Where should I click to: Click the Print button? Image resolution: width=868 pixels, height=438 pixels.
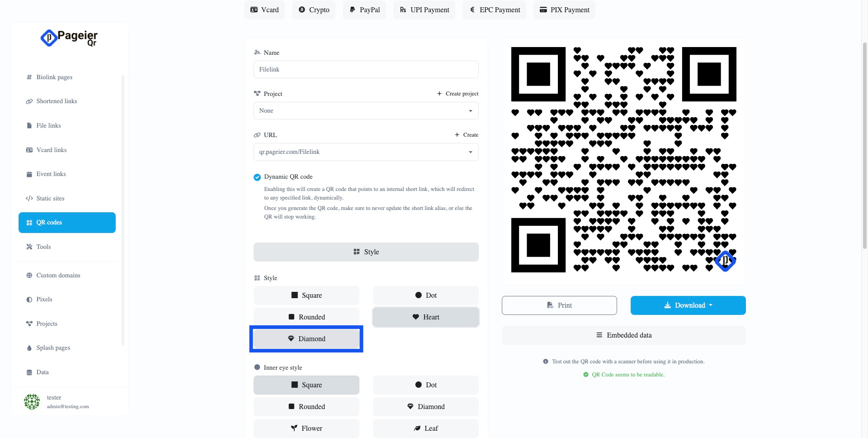(559, 305)
